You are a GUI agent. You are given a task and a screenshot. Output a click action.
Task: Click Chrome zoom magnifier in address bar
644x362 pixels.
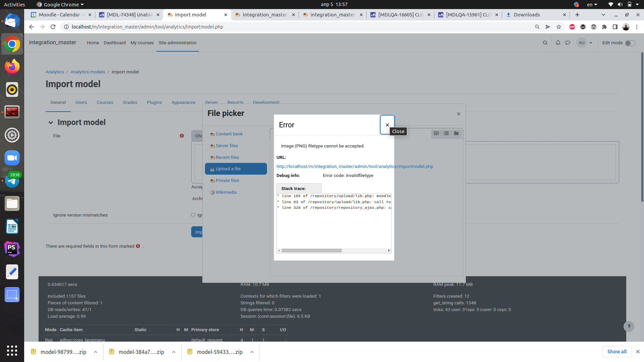point(537,27)
